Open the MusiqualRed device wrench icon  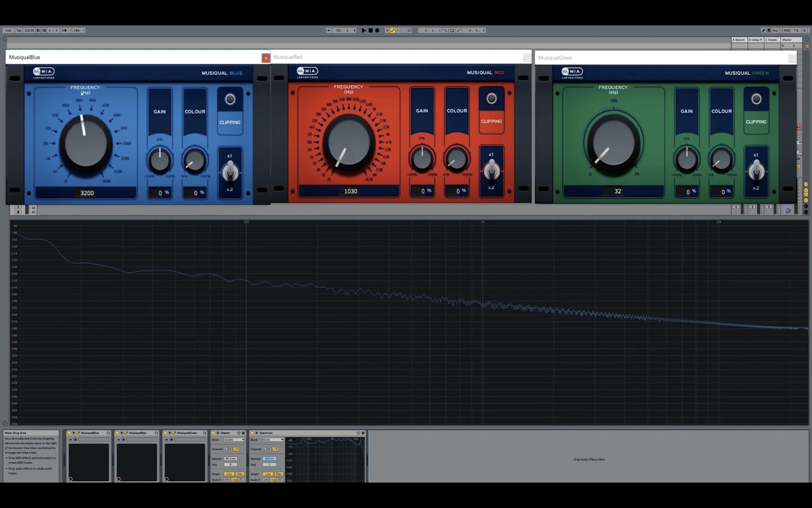126,433
